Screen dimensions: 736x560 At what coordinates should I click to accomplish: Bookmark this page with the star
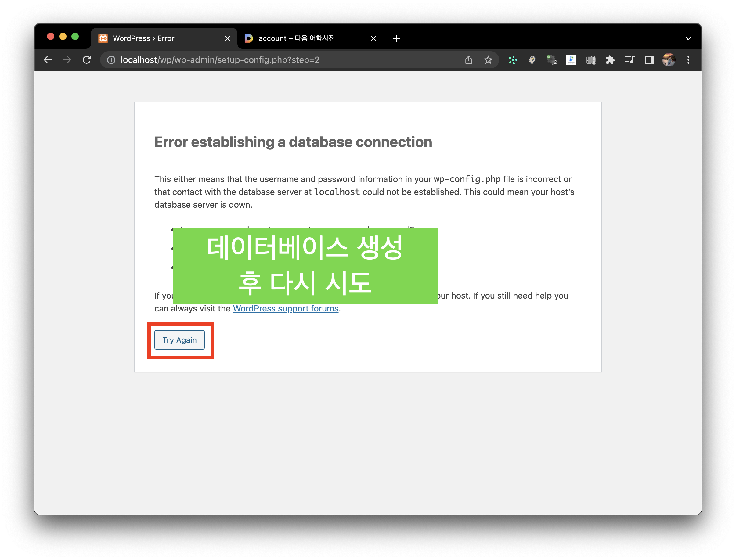pos(488,60)
